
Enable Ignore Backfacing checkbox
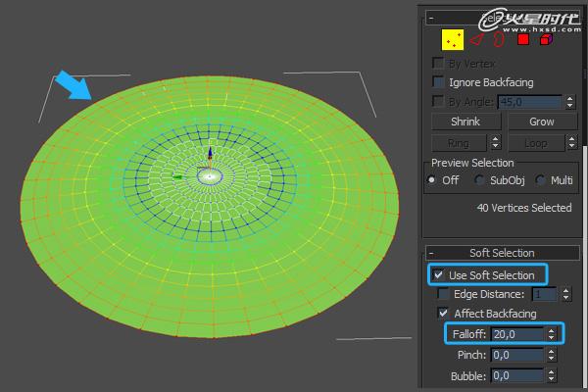tap(439, 82)
